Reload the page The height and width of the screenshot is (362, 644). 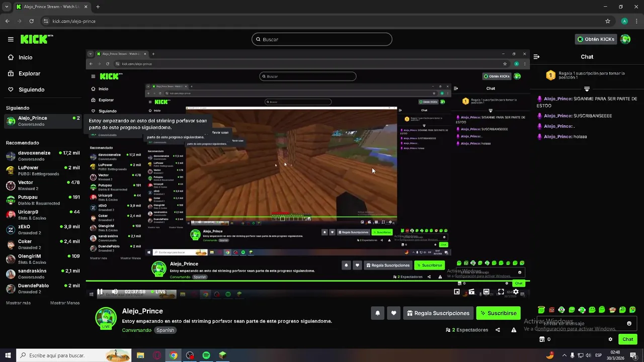(31, 21)
